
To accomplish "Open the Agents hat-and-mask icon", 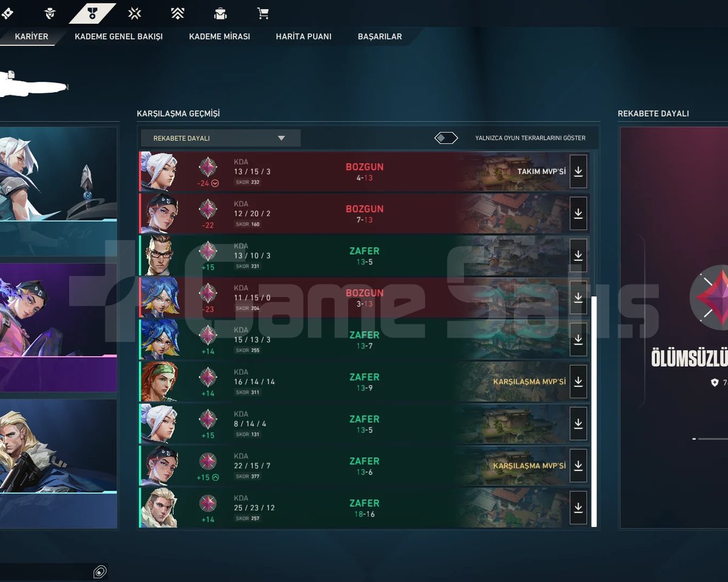I will (51, 13).
